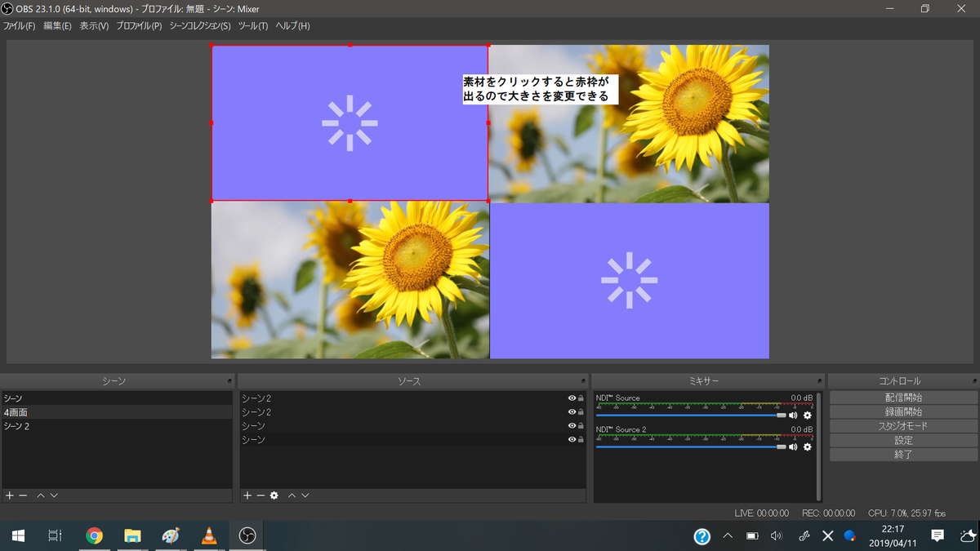Viewport: 980px width, 551px height.
Task: Open the Windows Start menu
Action: (18, 535)
